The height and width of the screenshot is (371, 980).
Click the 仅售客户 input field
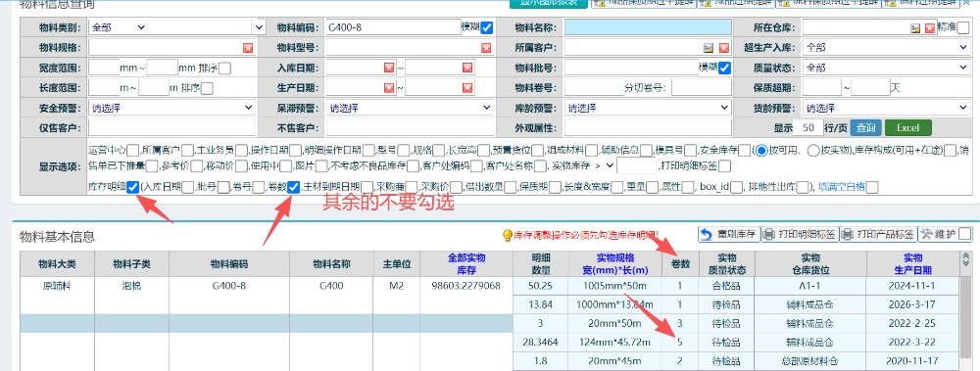click(171, 128)
